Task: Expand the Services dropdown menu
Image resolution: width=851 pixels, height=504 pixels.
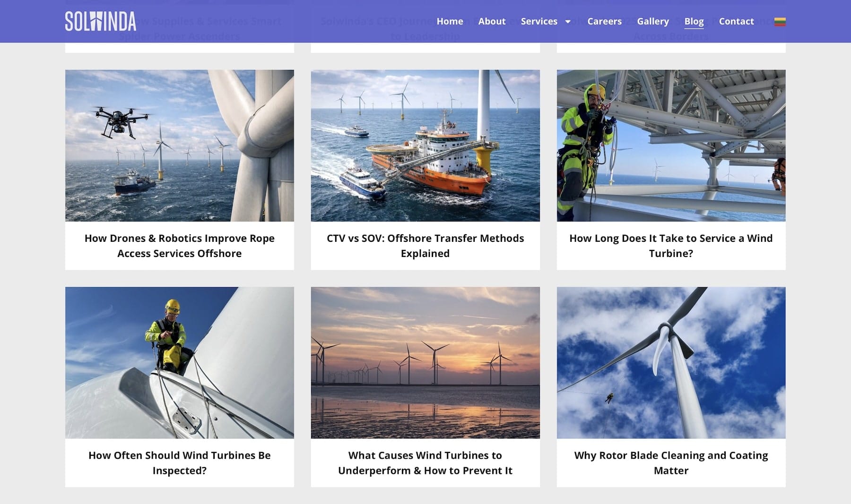Action: coord(545,21)
